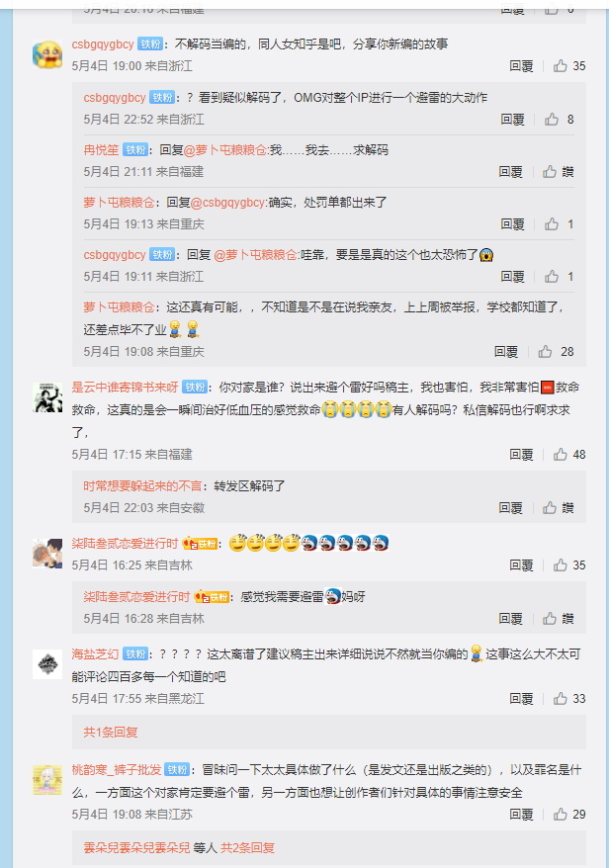The image size is (609, 868).
Task: Like csbgqygbcy's comment with 35 likes
Action: point(569,66)
